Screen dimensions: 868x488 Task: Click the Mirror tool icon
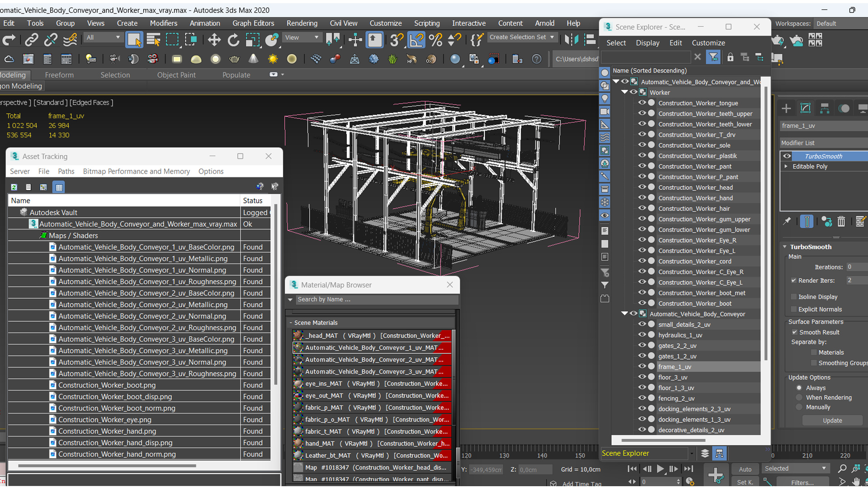point(571,40)
